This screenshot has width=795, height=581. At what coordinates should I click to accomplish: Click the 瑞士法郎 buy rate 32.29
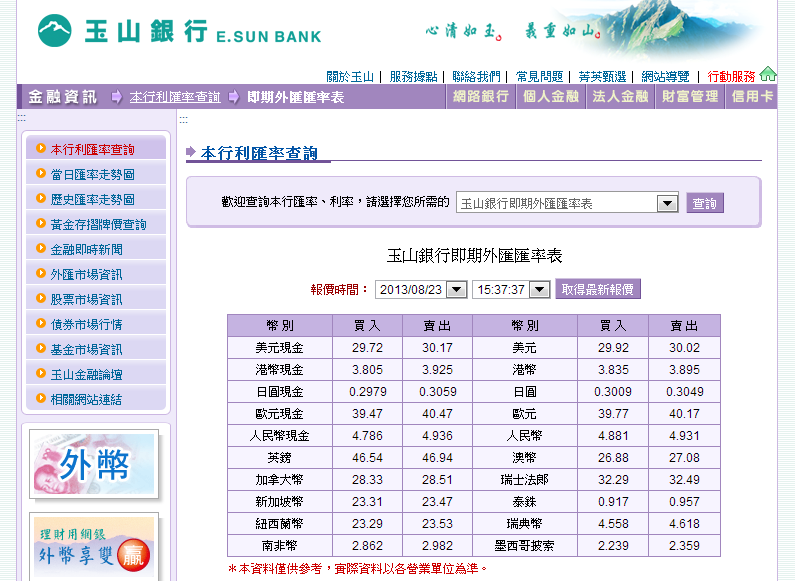[x=613, y=480]
